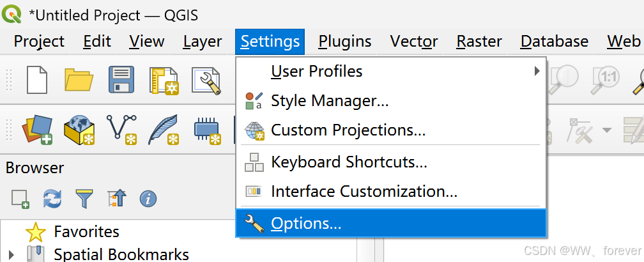Open project with the yellow folder icon
Screen dimensions: 644x262
(79, 79)
